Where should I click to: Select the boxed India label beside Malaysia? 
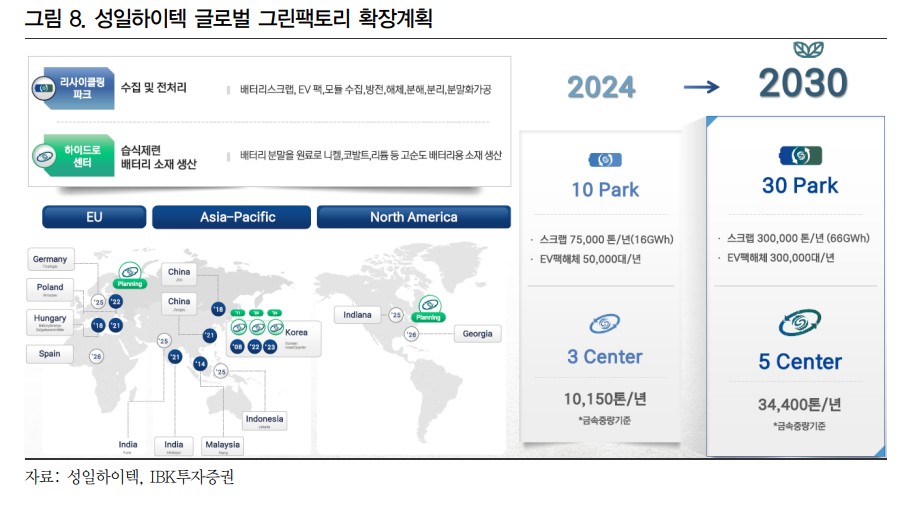[x=174, y=446]
